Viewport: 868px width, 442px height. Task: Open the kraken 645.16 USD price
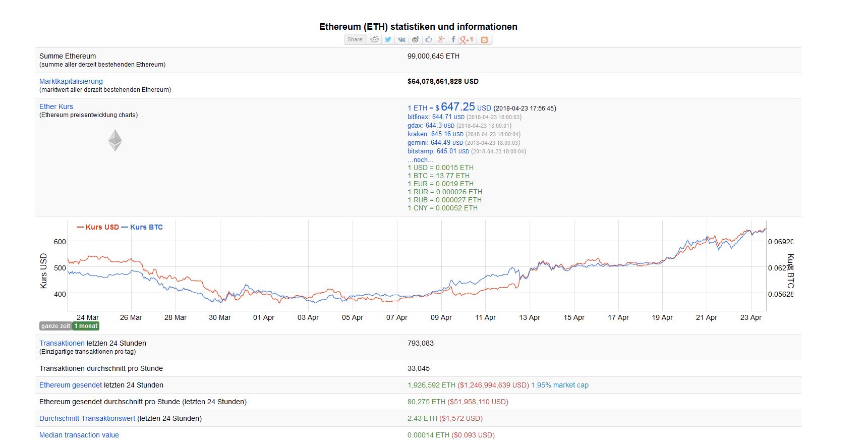coord(435,134)
